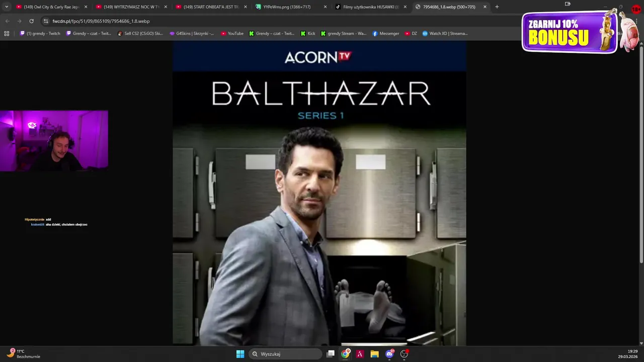
Task: Open the DZ bookmark
Action: [411, 34]
